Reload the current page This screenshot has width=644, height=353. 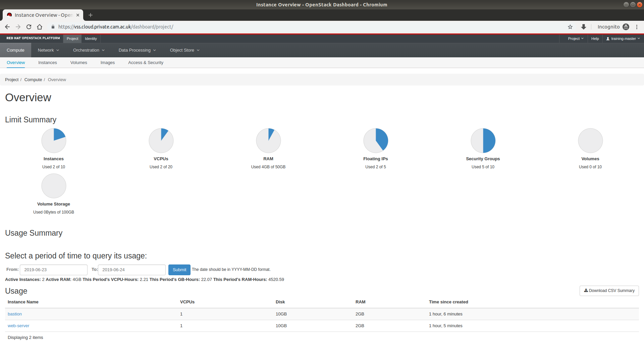point(29,27)
